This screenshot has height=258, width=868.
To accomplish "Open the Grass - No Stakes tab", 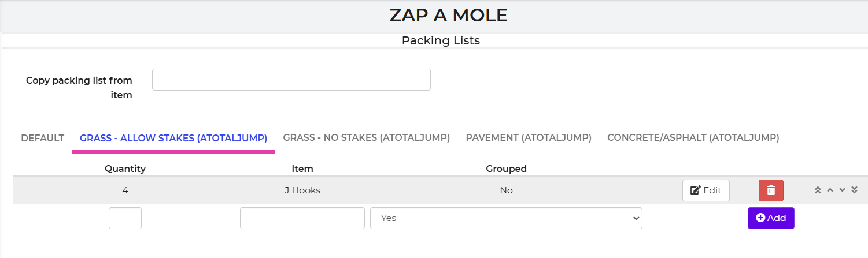I will 366,138.
